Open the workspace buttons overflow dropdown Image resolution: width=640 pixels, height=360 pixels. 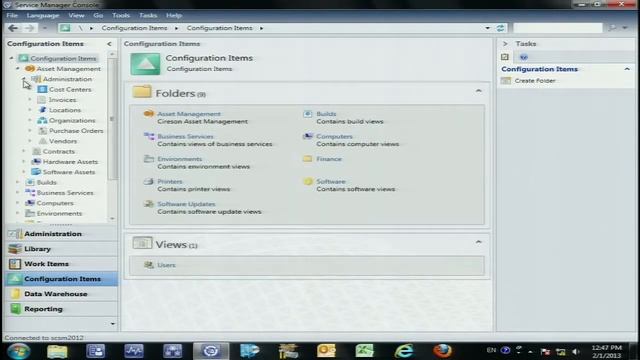(x=113, y=324)
